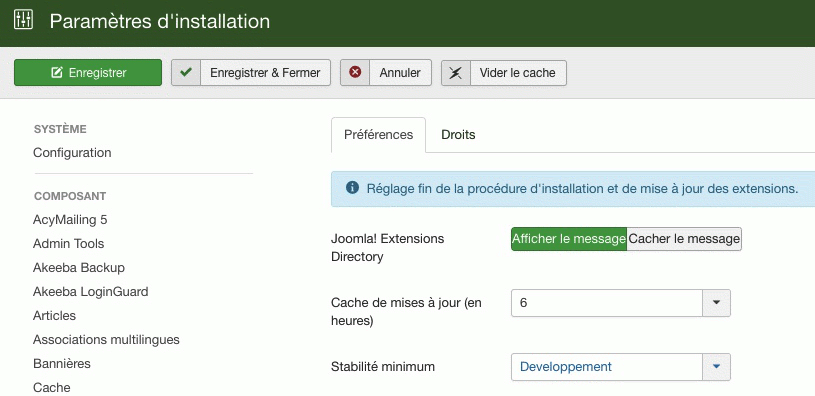Viewport: 815px width, 396px height.
Task: Click the green checkmark icon beside Enregistrer & Fermer
Action: pyautogui.click(x=186, y=72)
